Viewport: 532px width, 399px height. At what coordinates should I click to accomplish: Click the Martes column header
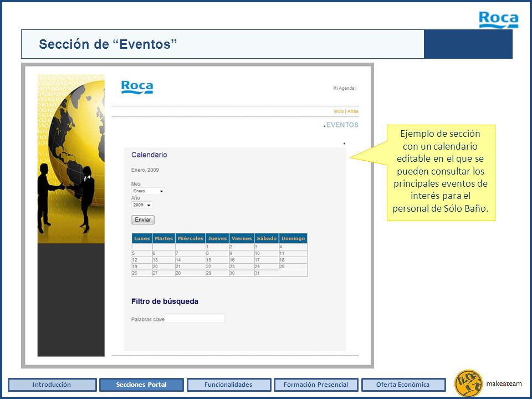(x=164, y=238)
